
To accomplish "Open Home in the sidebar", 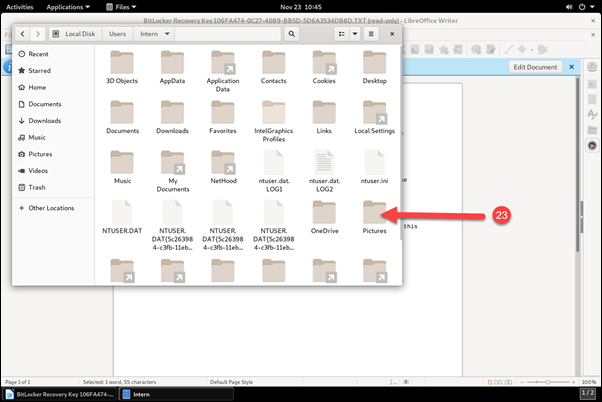I will pos(53,88).
